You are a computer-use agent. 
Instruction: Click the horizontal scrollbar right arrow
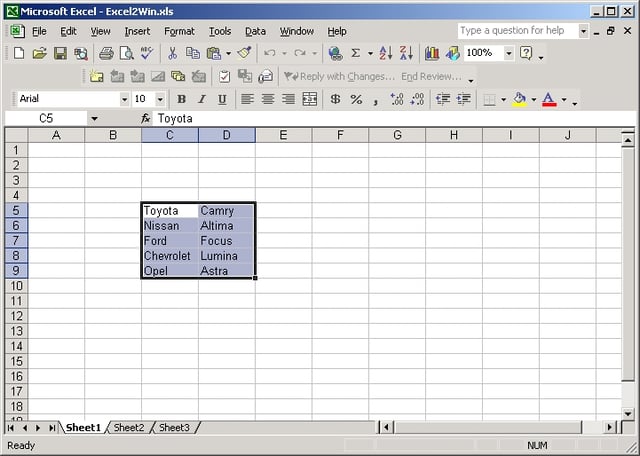610,427
